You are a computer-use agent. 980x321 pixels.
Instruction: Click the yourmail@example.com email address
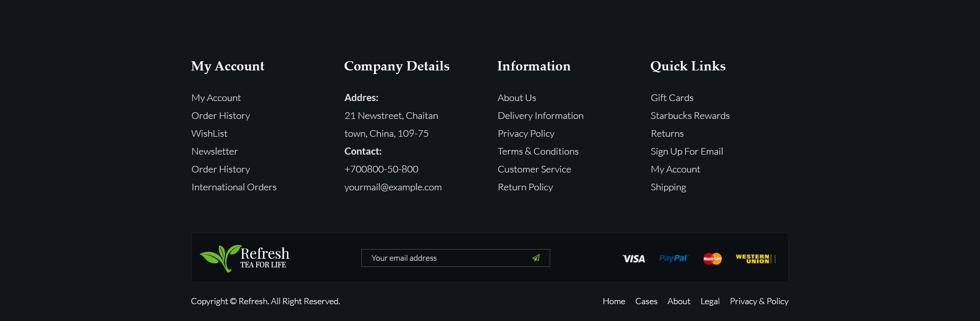pyautogui.click(x=393, y=187)
